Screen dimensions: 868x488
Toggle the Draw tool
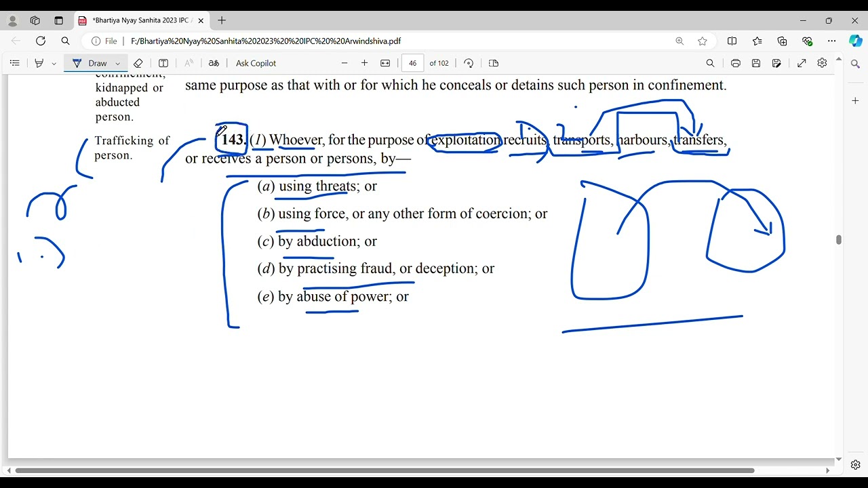coord(90,63)
